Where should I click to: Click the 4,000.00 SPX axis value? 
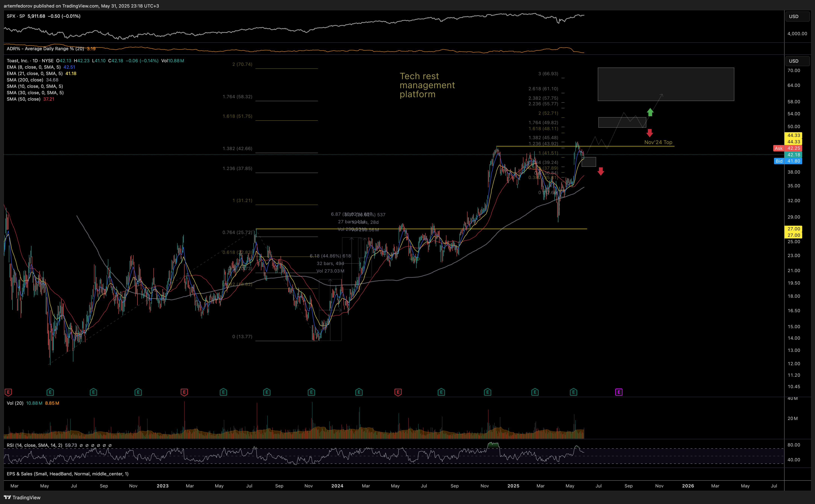pos(797,34)
